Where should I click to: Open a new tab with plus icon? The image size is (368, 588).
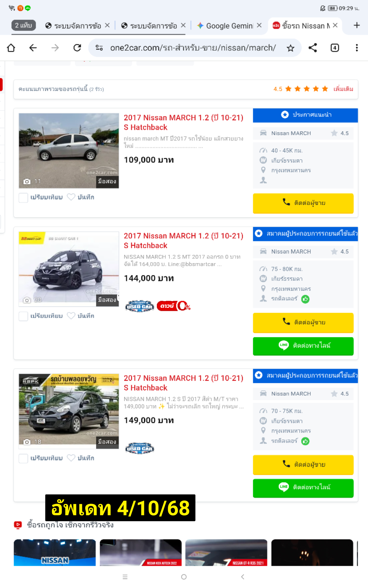(357, 25)
